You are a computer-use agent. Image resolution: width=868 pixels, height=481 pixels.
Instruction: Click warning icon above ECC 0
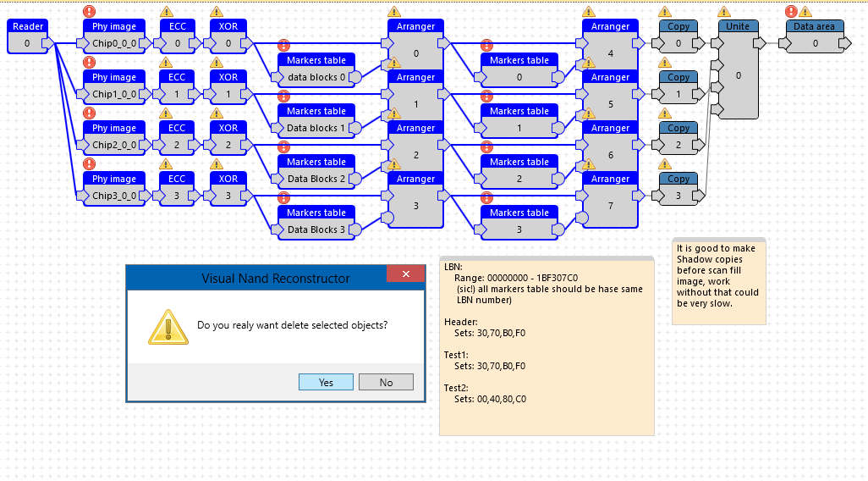tap(166, 12)
